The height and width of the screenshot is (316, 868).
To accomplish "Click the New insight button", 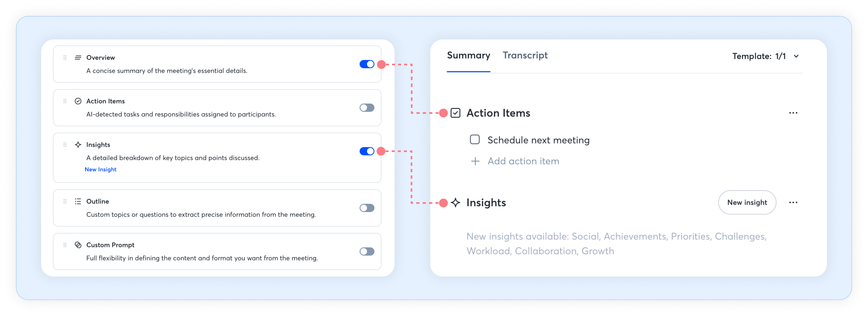I will pos(747,203).
